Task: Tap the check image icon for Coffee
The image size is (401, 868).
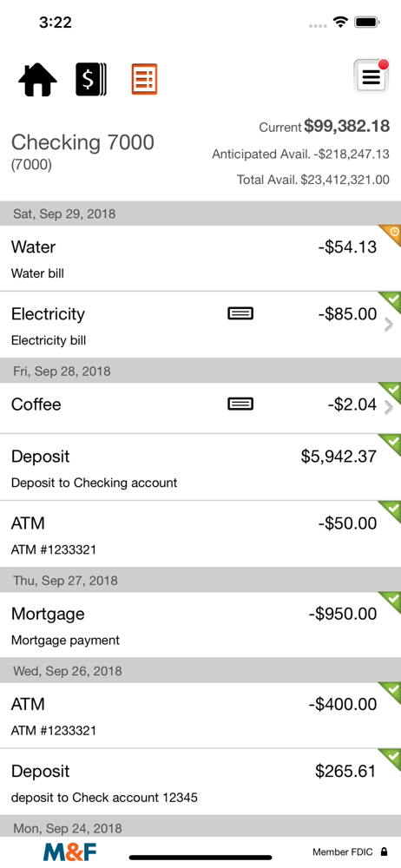Action: (240, 404)
